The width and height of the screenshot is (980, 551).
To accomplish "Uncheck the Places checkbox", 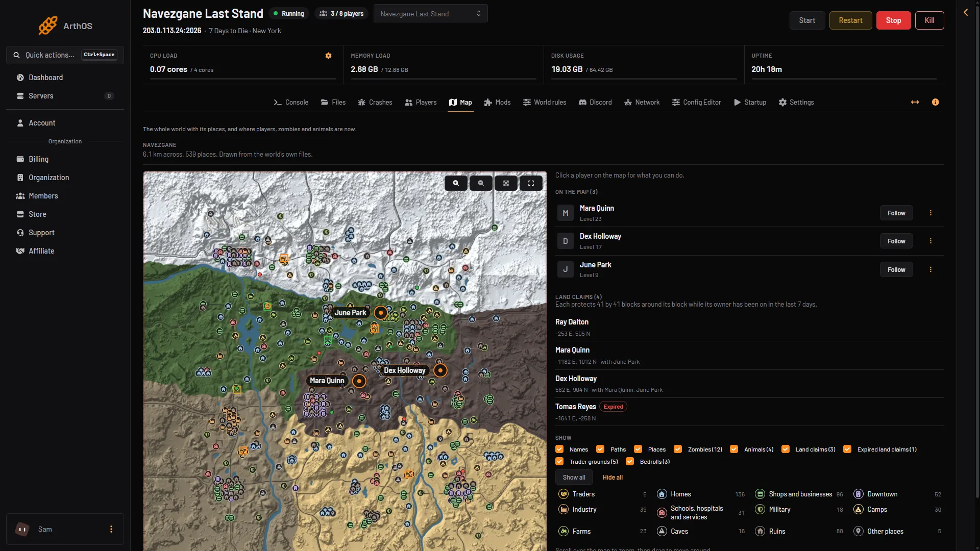I will click(x=638, y=449).
